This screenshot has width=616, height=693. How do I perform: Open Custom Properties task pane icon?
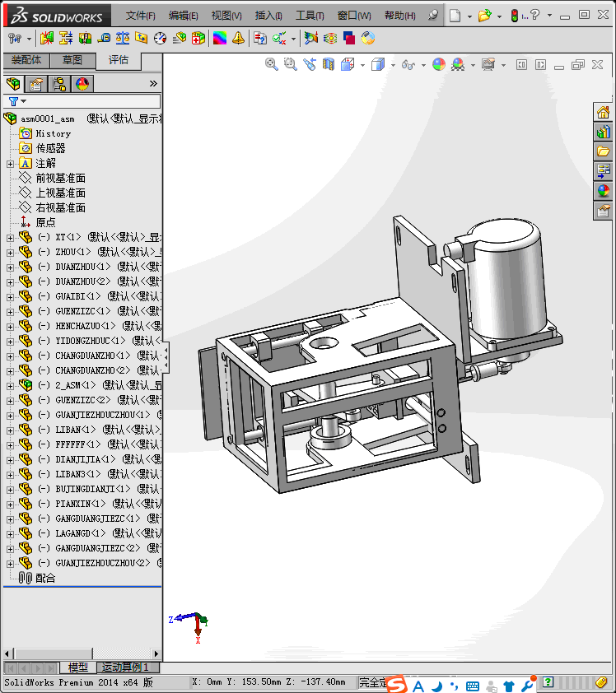[x=603, y=211]
